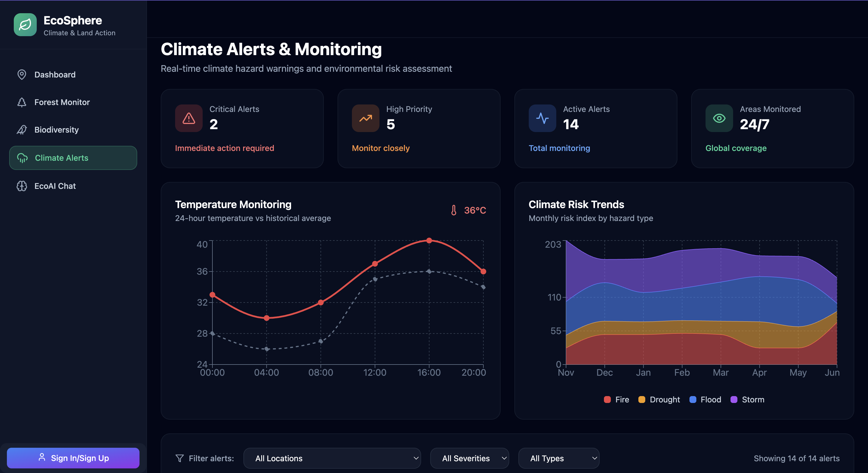This screenshot has height=473, width=868.
Task: Click the filter funnel icon
Action: click(180, 458)
